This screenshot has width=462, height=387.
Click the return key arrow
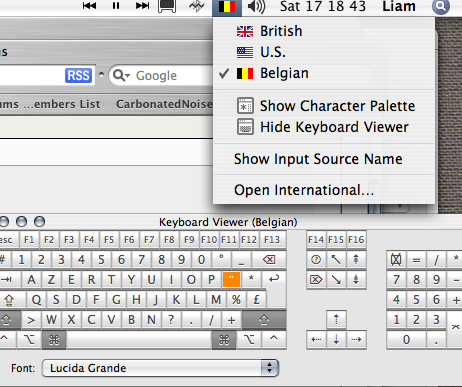274,279
